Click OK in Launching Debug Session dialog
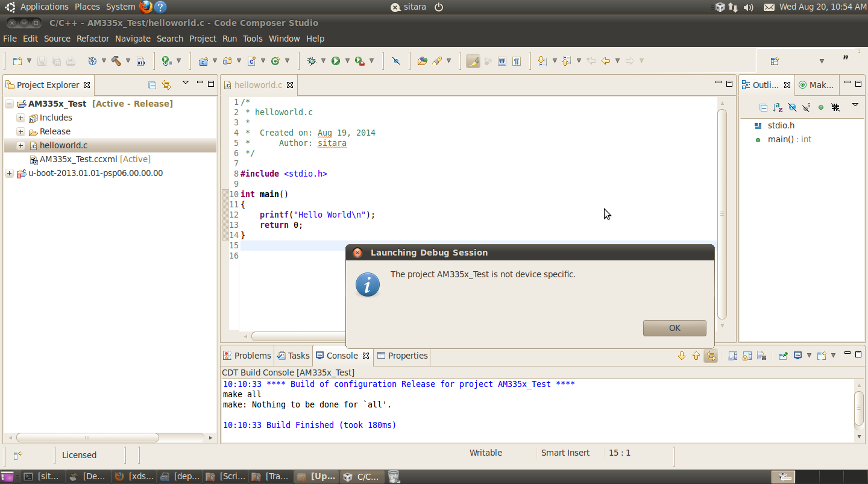The height and width of the screenshot is (484, 868). point(675,328)
